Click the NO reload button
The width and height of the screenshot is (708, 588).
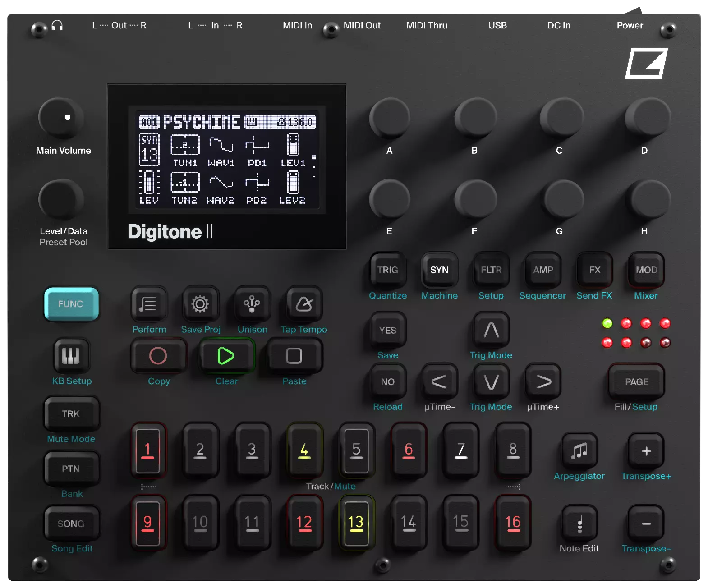(388, 381)
